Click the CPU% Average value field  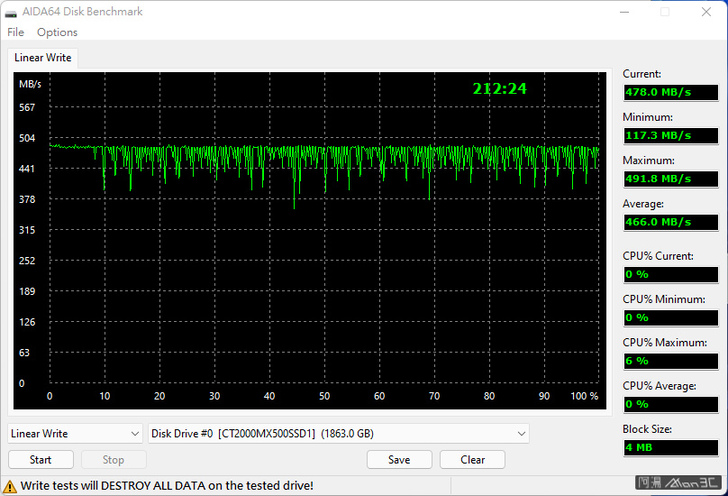coord(671,404)
